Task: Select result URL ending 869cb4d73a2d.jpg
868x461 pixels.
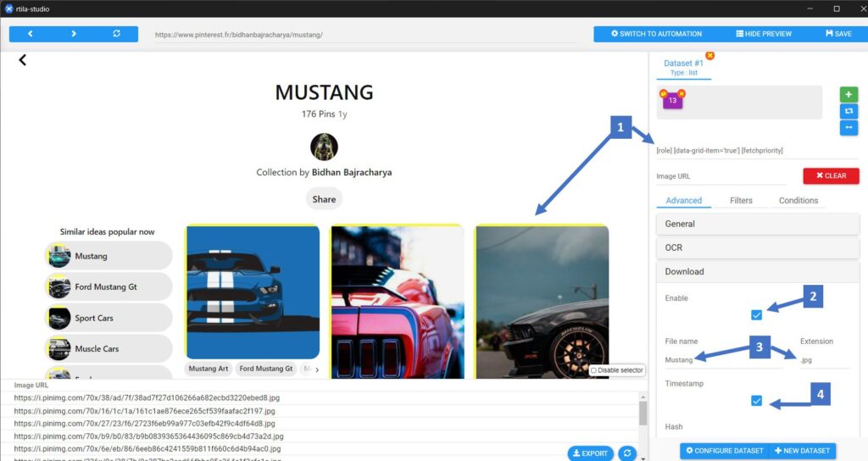Action: click(x=148, y=436)
